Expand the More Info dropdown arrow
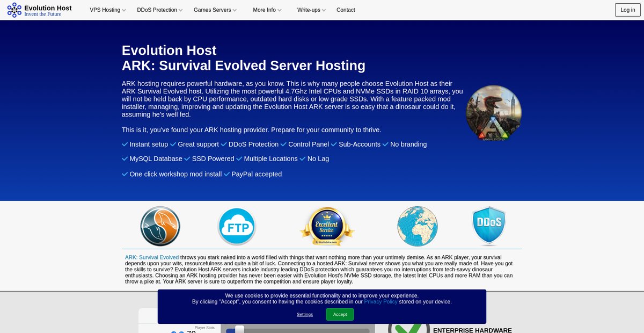The width and height of the screenshot is (644, 333). [279, 10]
